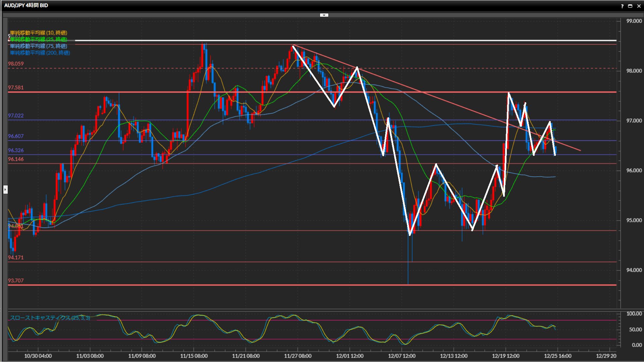Click the 96.000 price axis label
Image resolution: width=644 pixels, height=362 pixels.
634,170
